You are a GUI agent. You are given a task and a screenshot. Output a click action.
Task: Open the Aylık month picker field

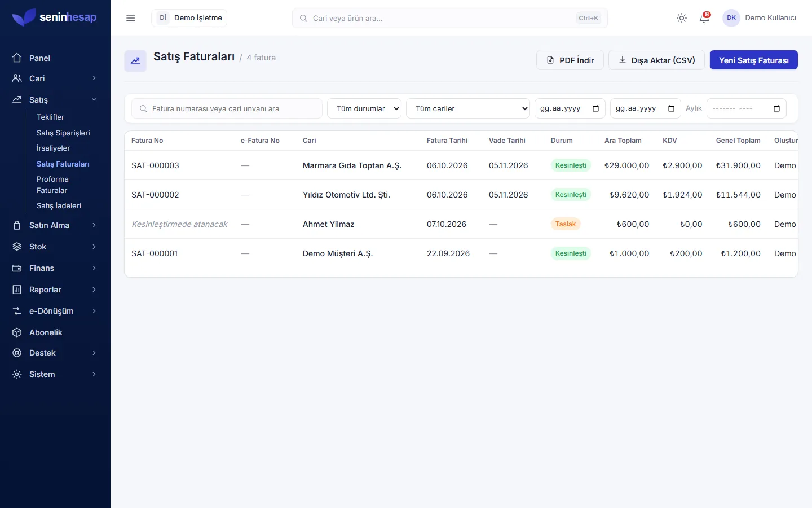click(x=747, y=108)
